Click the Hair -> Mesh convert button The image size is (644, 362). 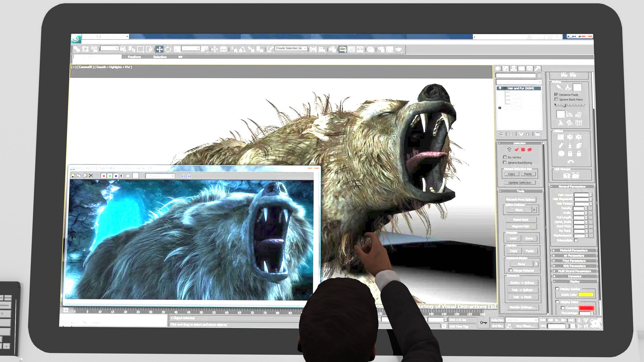point(523,297)
